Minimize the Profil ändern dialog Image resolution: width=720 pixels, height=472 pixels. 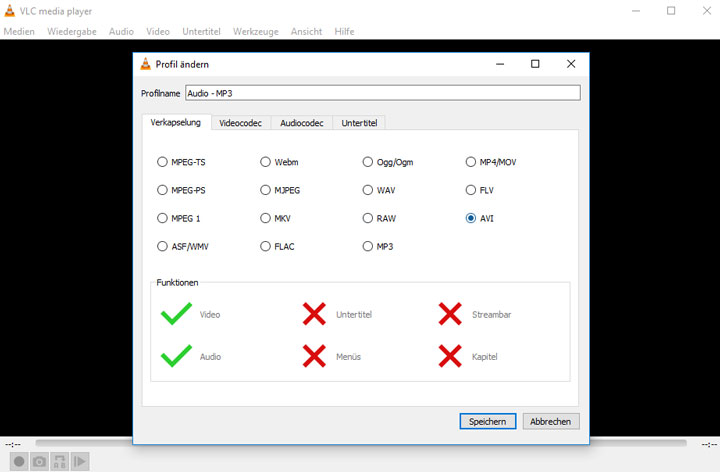point(500,64)
